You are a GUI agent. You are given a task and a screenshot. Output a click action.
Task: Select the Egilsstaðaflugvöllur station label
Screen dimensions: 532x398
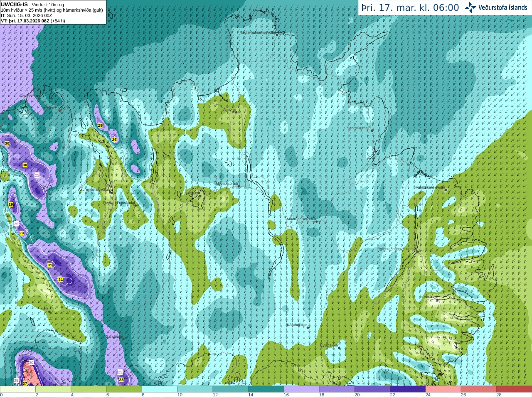[397, 249]
